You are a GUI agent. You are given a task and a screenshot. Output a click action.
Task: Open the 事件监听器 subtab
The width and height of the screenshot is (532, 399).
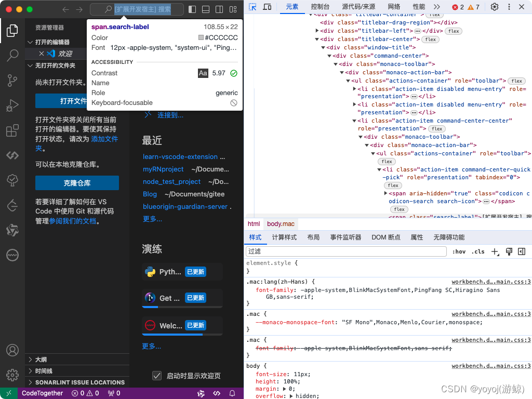coord(345,237)
